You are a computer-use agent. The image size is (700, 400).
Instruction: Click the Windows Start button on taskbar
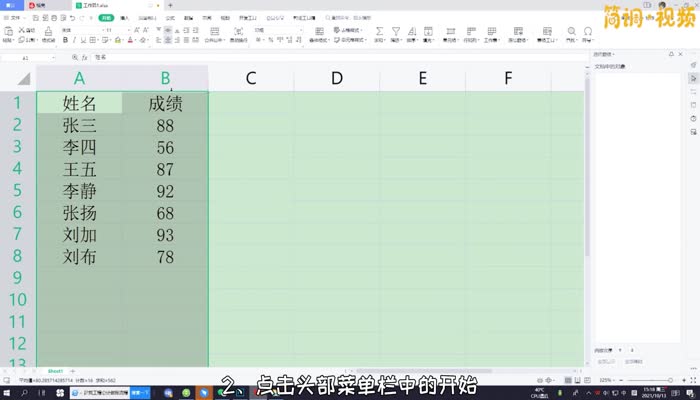pos(8,393)
